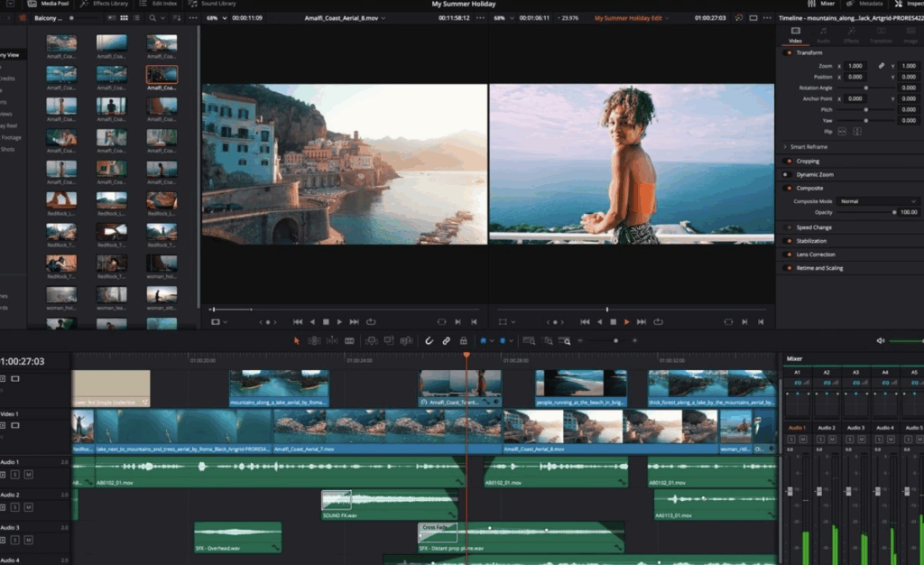Activate the Trim Edit Mode tool
Viewport: 924px width, 565px height.
tap(315, 340)
